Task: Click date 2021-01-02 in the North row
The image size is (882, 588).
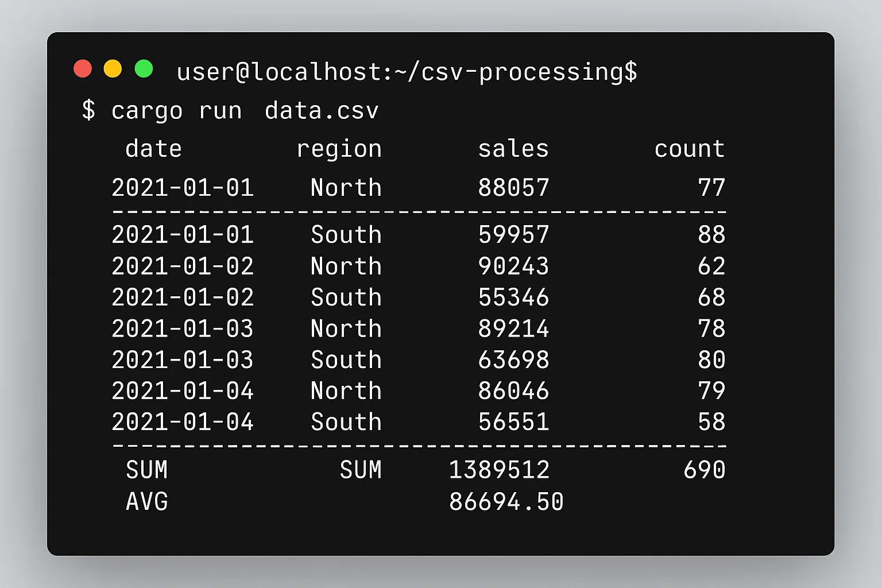Action: (x=183, y=266)
